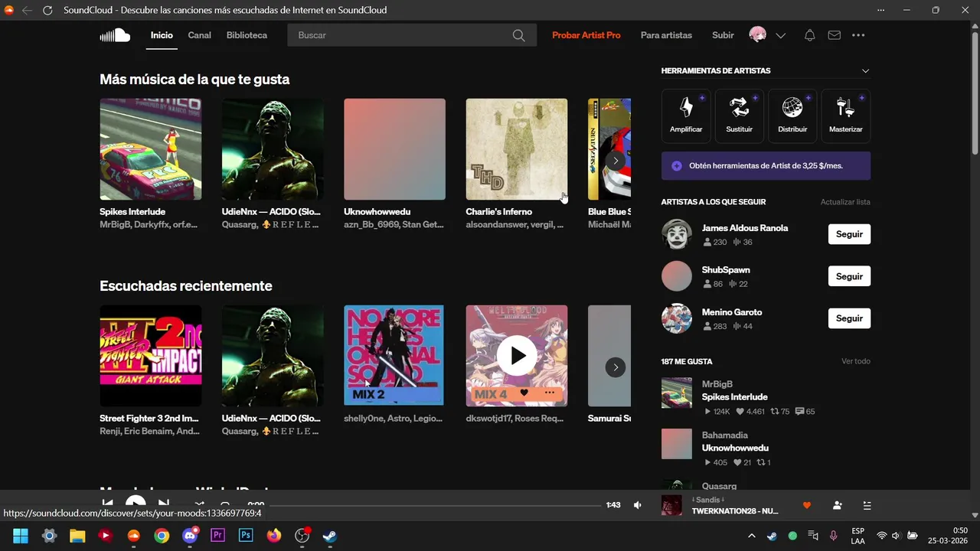Viewport: 980px width, 551px height.
Task: Open the Charlie's Inferno cover art
Action: [x=517, y=149]
